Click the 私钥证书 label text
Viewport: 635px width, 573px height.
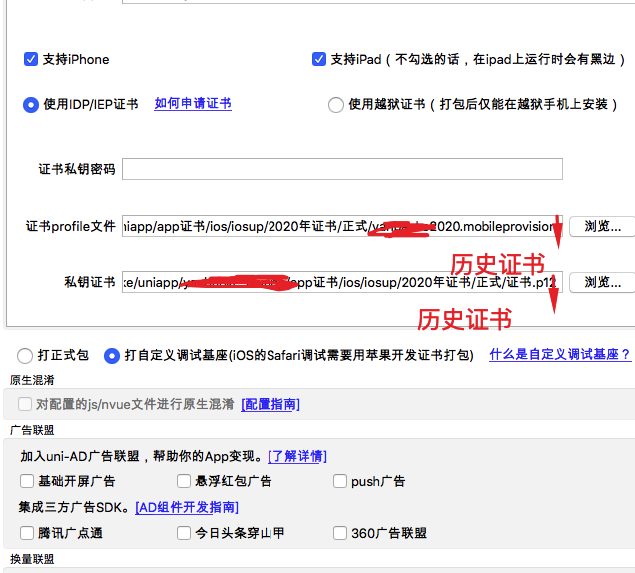click(x=90, y=282)
